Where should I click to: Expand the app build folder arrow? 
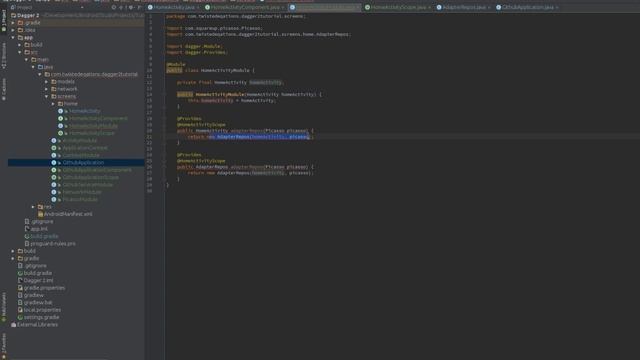(20, 45)
